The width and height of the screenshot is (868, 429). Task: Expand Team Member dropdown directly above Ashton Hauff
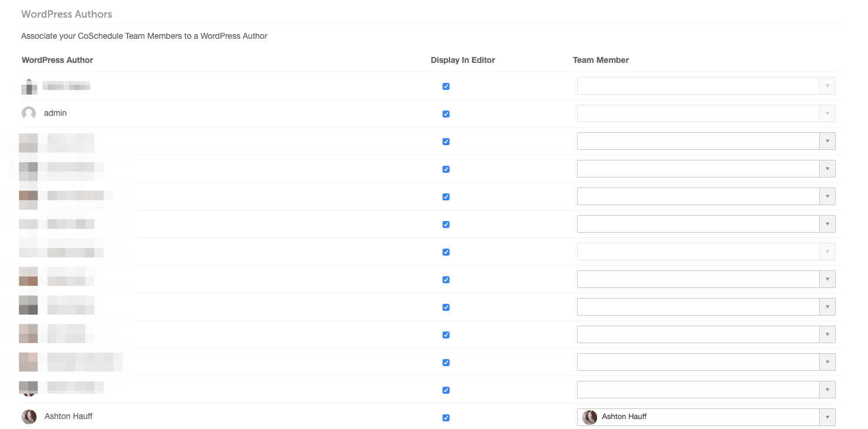pyautogui.click(x=706, y=390)
